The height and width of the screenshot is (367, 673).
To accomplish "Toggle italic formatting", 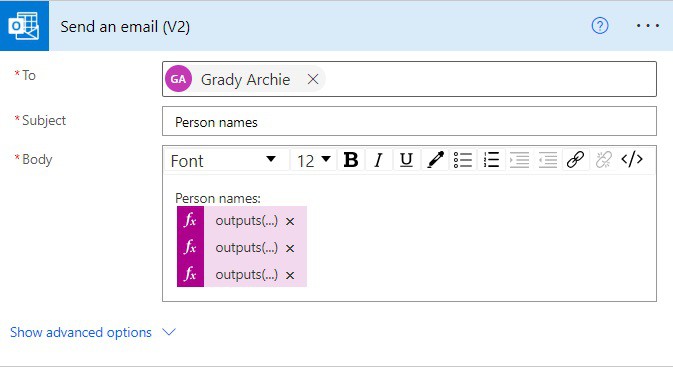I will (378, 160).
